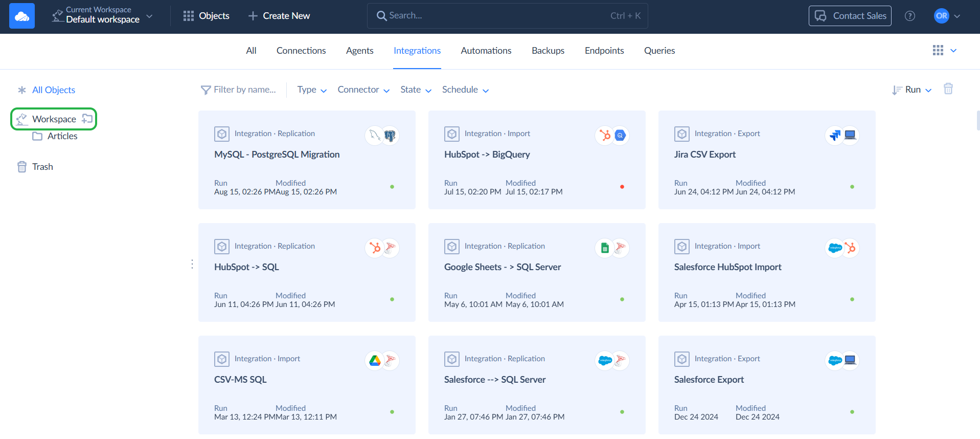Click the grid view layout icon

click(938, 50)
